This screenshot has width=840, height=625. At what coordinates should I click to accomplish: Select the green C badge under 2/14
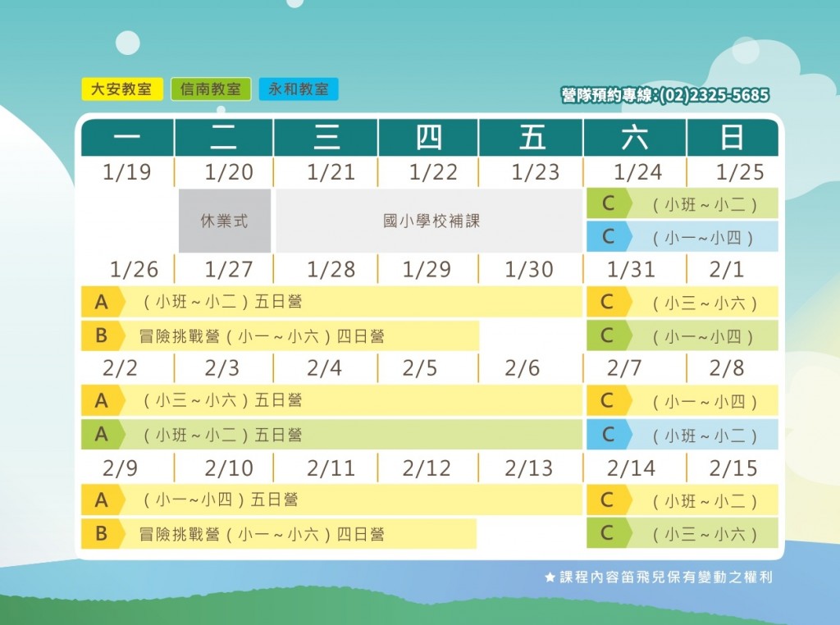[609, 533]
